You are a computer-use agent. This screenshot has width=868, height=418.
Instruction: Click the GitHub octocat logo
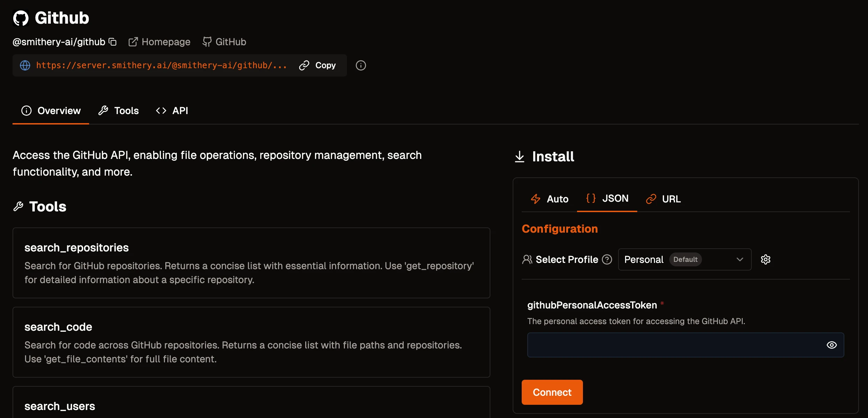pos(21,18)
